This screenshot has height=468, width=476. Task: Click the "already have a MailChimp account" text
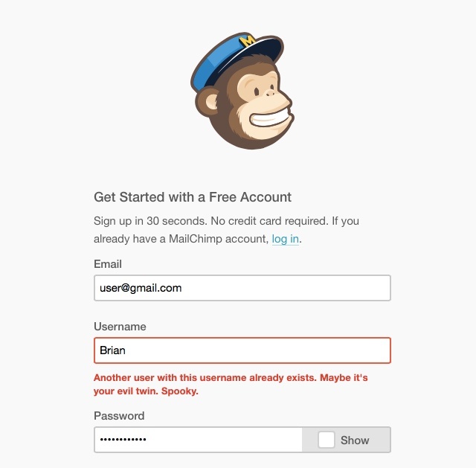click(180, 239)
